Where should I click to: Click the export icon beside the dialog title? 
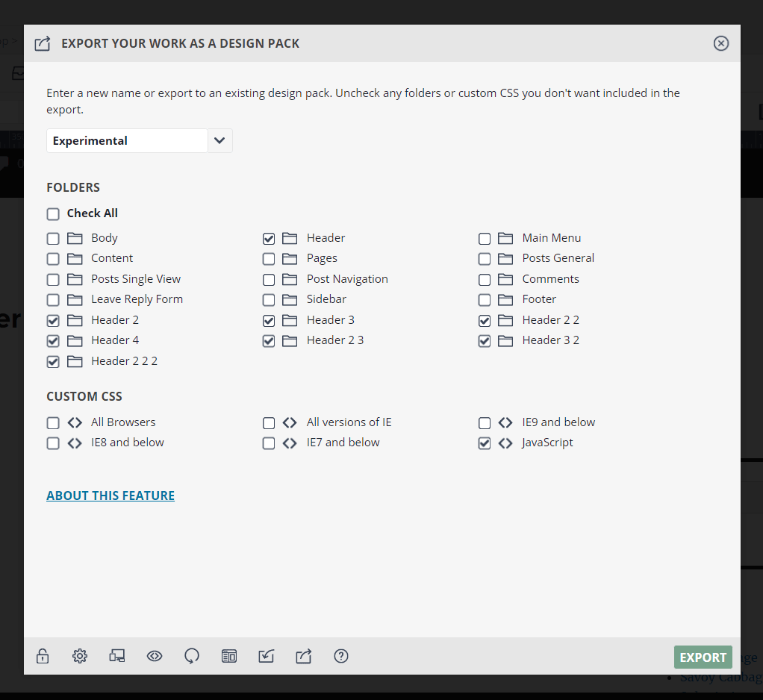43,43
